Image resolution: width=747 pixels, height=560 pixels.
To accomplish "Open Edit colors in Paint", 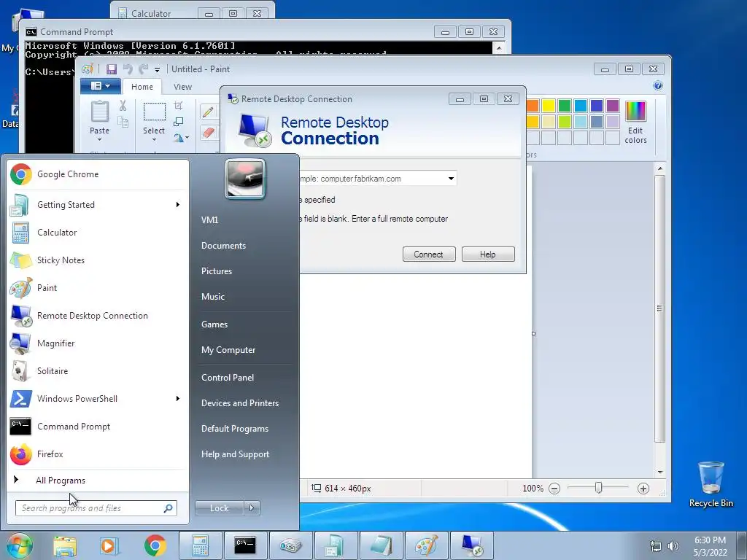I will [x=635, y=122].
